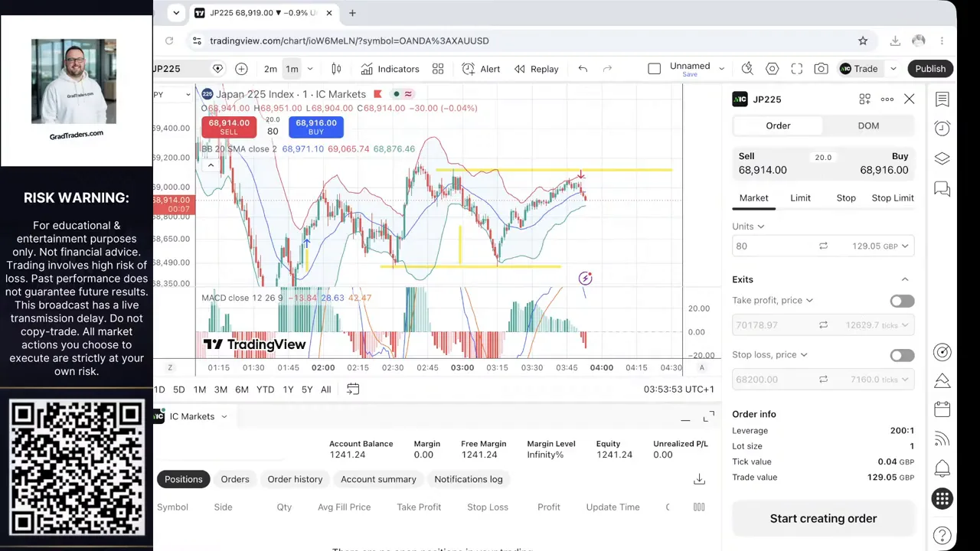Open the Object tree layers sidebar icon
The height and width of the screenshot is (551, 980).
click(942, 158)
